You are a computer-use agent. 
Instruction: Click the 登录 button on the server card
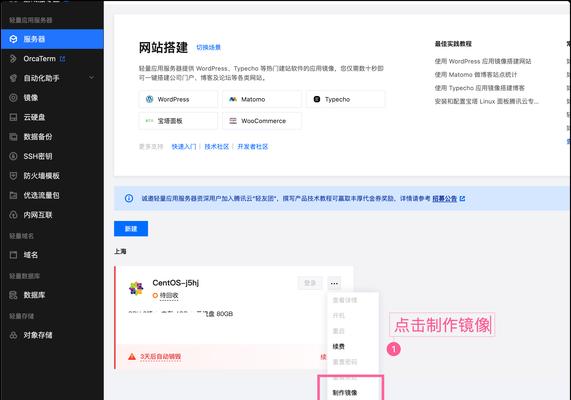310,283
